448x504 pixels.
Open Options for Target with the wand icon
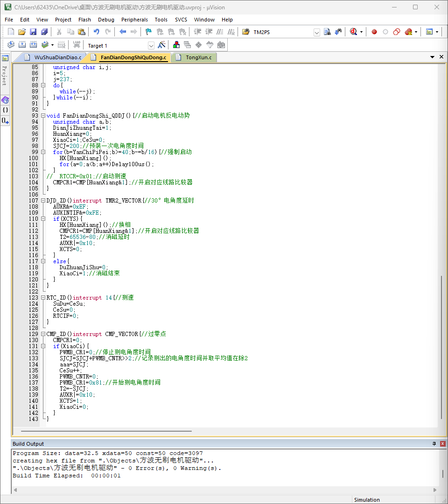(161, 45)
